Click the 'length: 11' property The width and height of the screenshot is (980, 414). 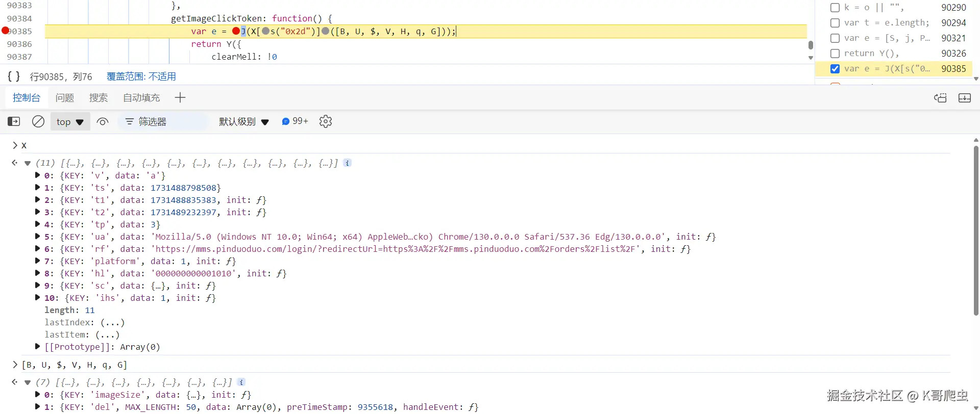point(69,310)
